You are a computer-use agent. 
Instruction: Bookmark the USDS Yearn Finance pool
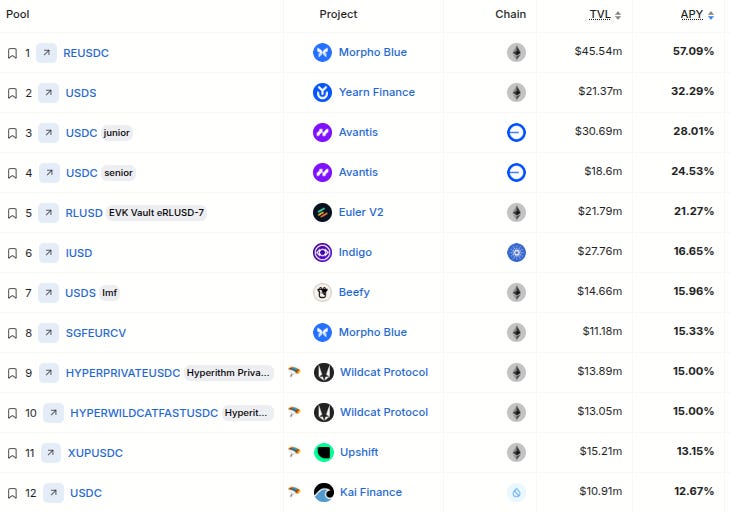tap(13, 93)
